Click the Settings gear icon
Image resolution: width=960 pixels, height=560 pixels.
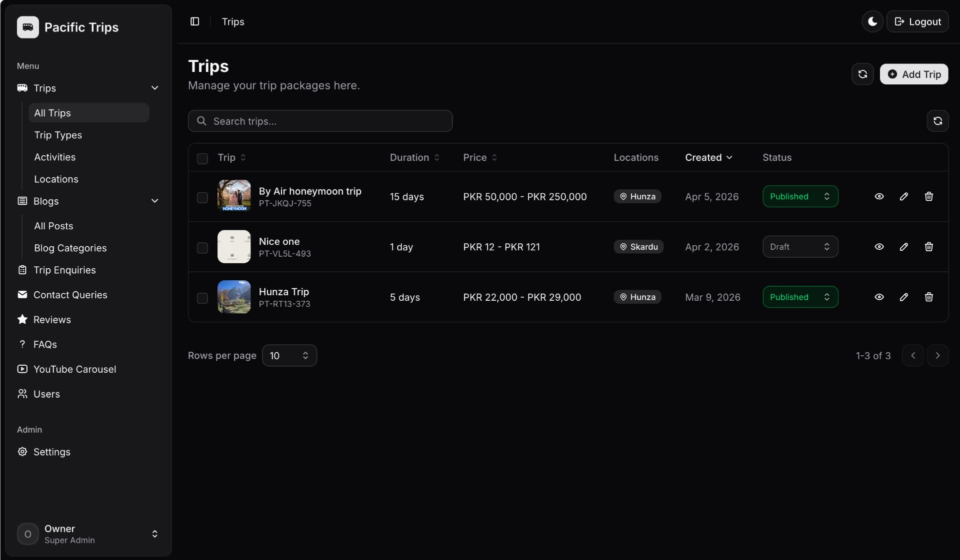tap(22, 452)
